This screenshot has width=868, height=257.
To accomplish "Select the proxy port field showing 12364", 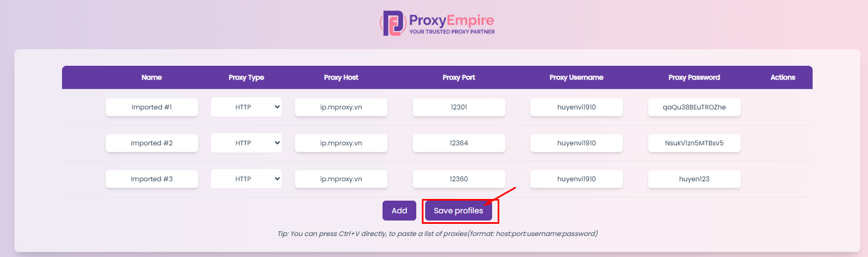I will point(459,143).
